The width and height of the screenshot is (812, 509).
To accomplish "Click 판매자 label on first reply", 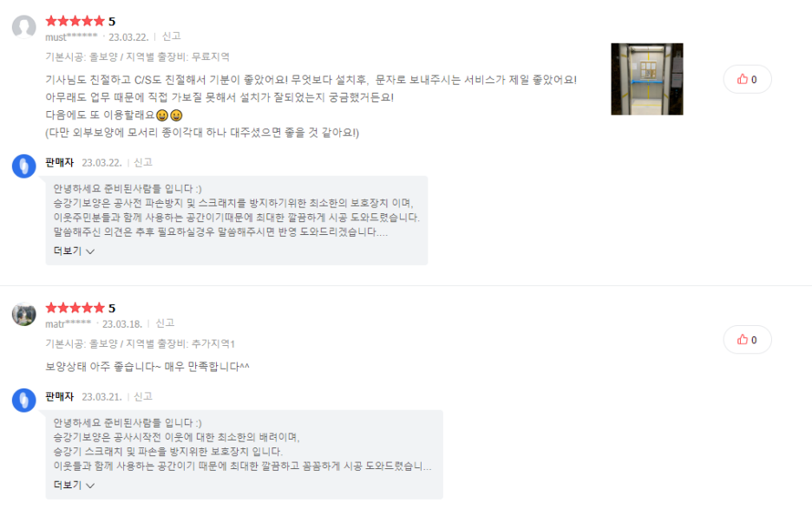I will point(60,163).
